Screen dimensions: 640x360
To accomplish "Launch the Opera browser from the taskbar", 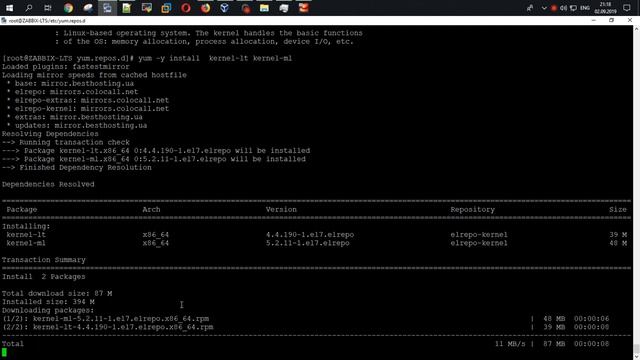I will point(186,8).
